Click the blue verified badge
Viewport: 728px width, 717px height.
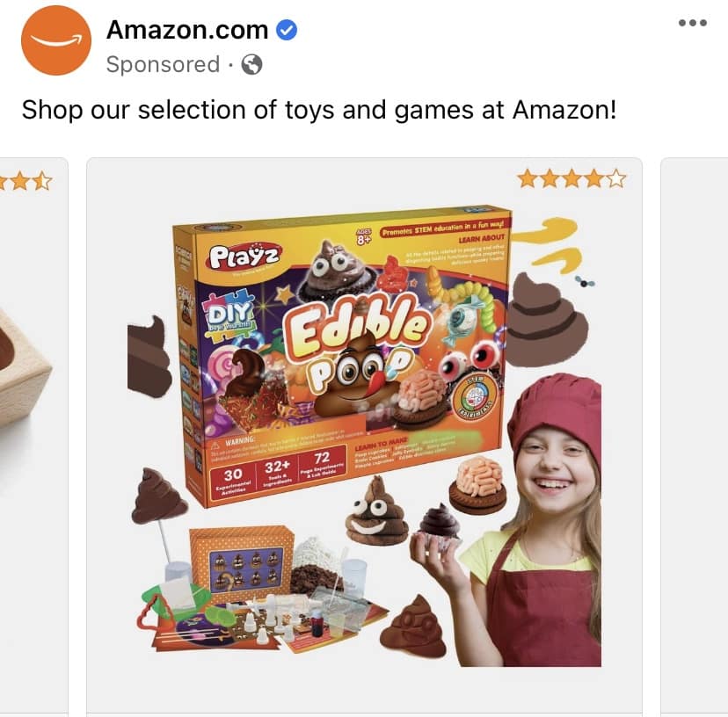287,30
